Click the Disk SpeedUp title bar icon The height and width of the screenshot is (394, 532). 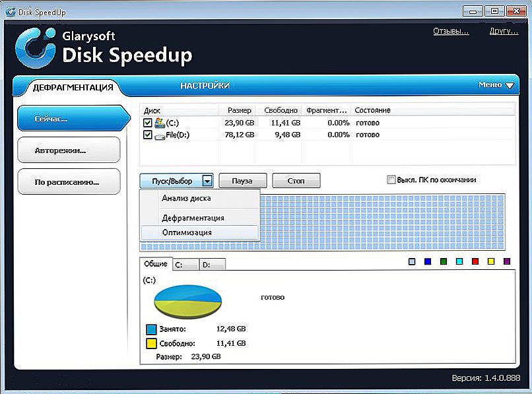click(11, 13)
